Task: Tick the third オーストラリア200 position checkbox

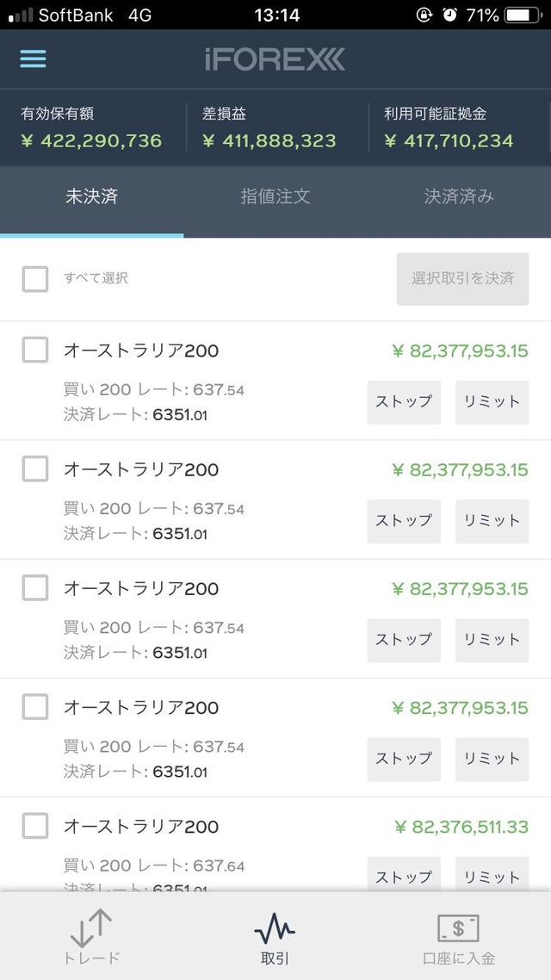Action: tap(35, 588)
